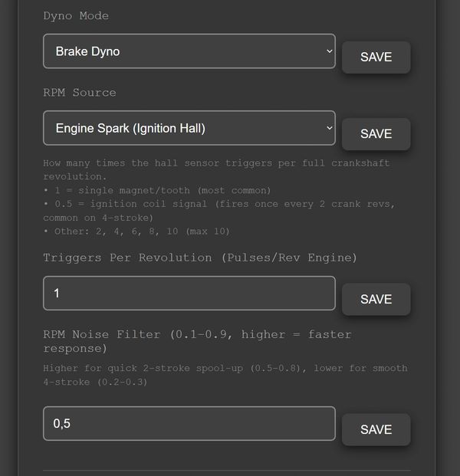Screen dimensions: 460x476
Task: Save the Triggers Per Revolution value
Action: click(376, 300)
